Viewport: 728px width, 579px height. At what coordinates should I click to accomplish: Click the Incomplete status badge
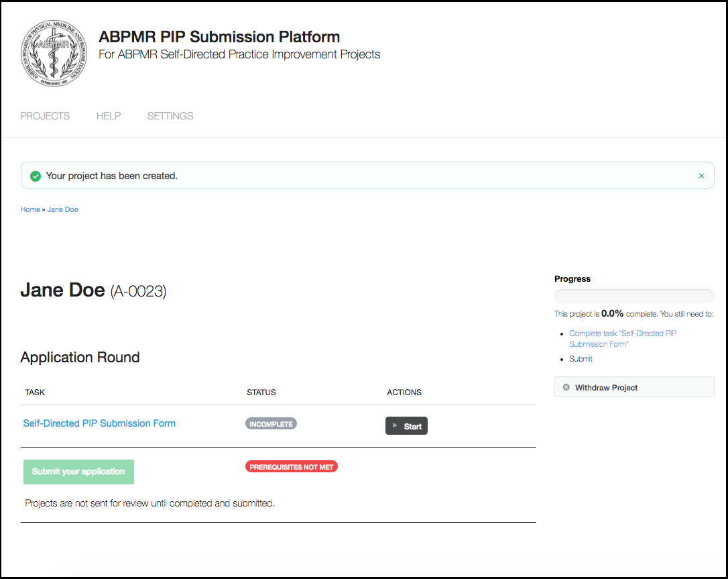point(271,424)
